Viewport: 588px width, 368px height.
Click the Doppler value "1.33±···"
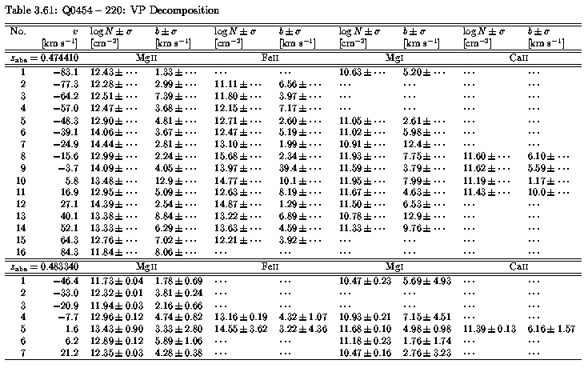coord(175,72)
